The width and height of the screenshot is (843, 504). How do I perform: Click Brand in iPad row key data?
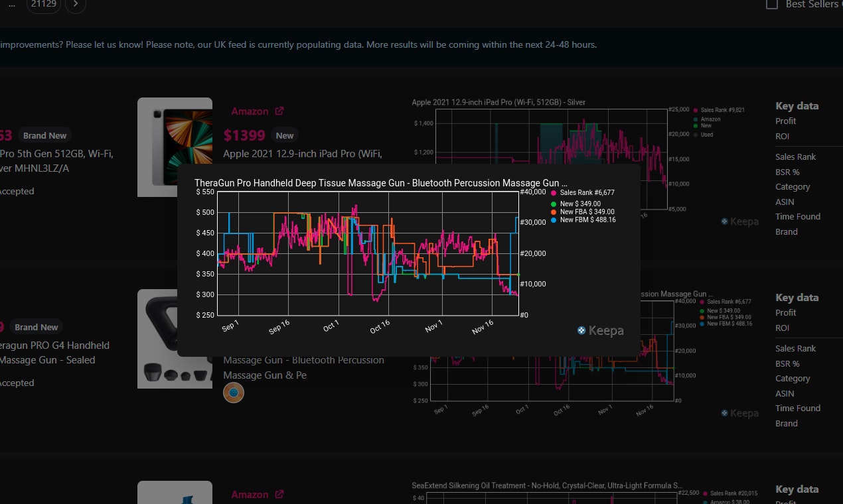point(787,231)
